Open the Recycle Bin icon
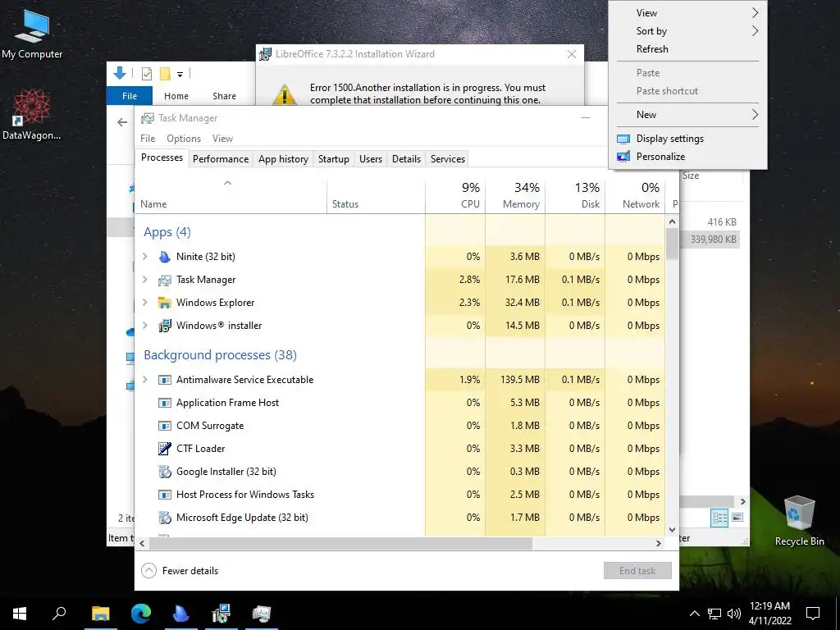 pyautogui.click(x=799, y=520)
